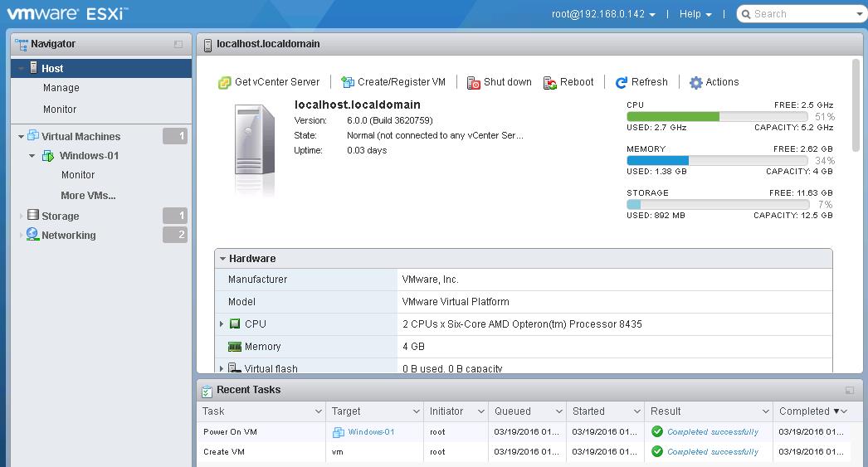Click the Networking icon in Navigator
Screen dimensions: 868x467
click(x=32, y=235)
